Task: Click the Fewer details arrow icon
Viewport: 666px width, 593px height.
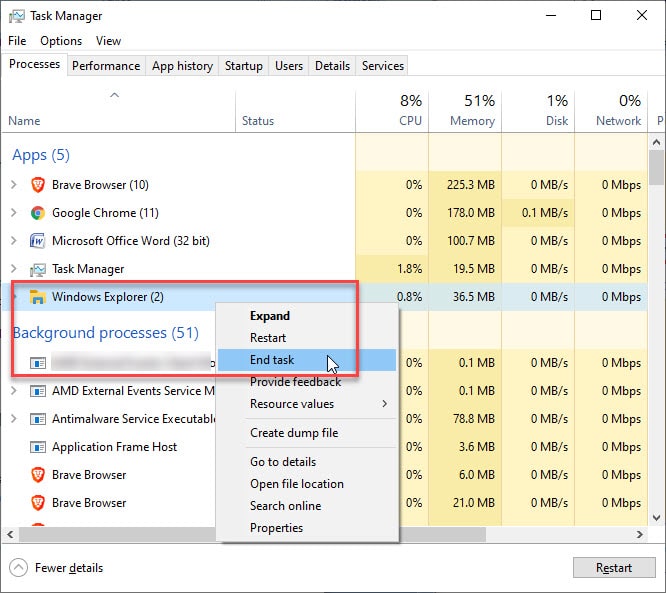Action: [x=18, y=568]
